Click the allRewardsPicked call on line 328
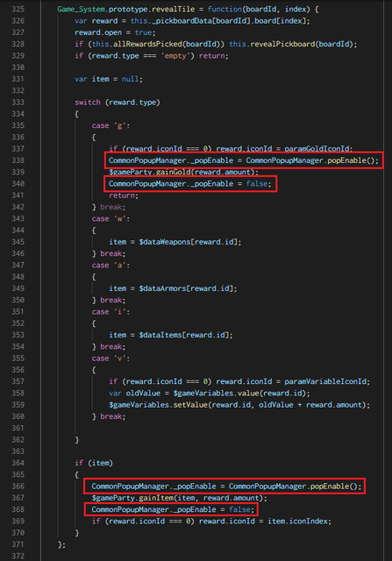This screenshot has height=561, width=392. (x=147, y=44)
